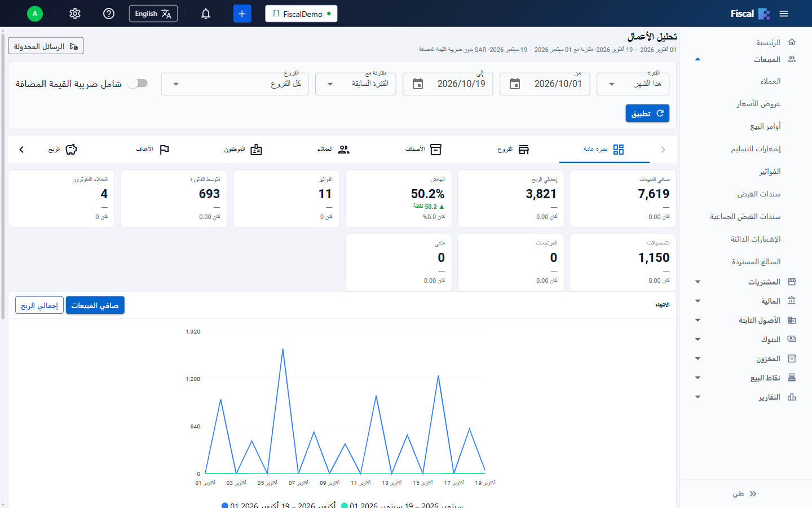This screenshot has height=508, width=812.
Task: Click the الفواتير KPI card
Action: point(286,199)
